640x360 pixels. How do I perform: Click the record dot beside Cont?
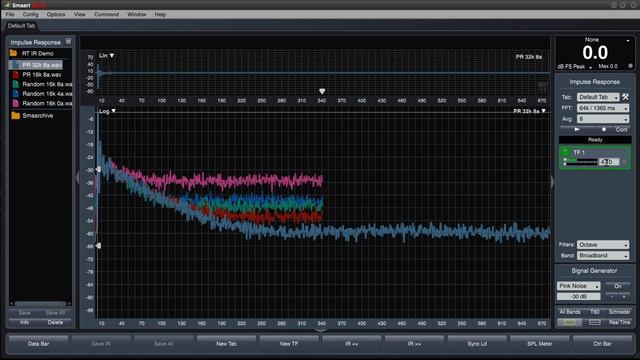tap(604, 129)
